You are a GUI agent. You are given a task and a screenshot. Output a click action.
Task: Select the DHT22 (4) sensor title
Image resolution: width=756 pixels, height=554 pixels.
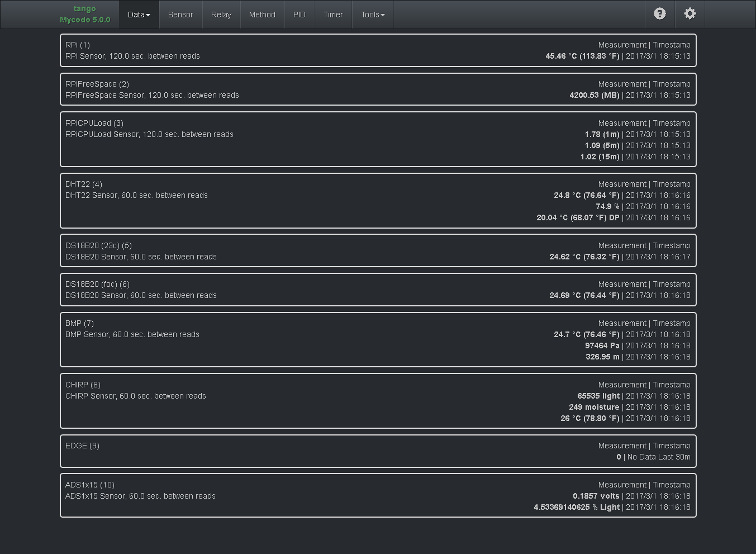tap(84, 184)
